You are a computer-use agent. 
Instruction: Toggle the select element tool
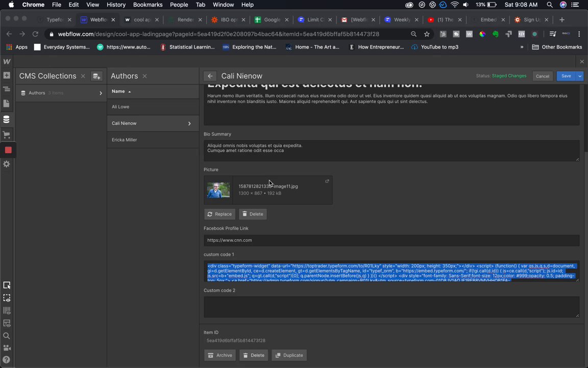pos(6,285)
